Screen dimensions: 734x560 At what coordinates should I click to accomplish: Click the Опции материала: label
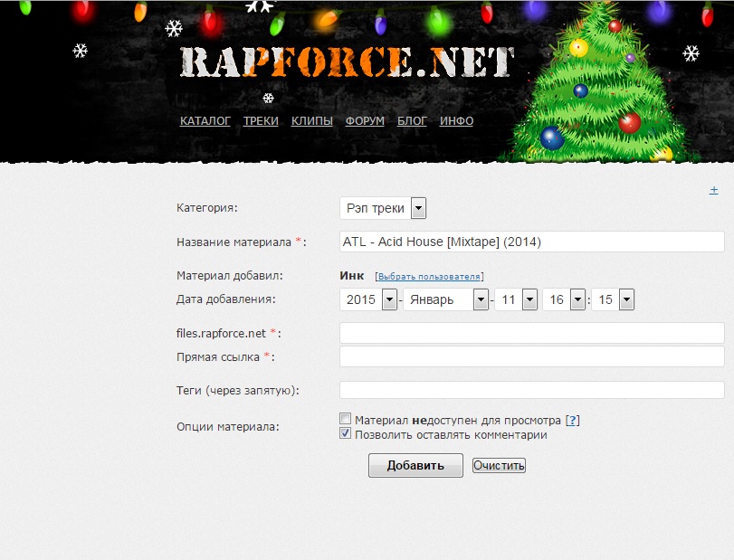(x=227, y=427)
